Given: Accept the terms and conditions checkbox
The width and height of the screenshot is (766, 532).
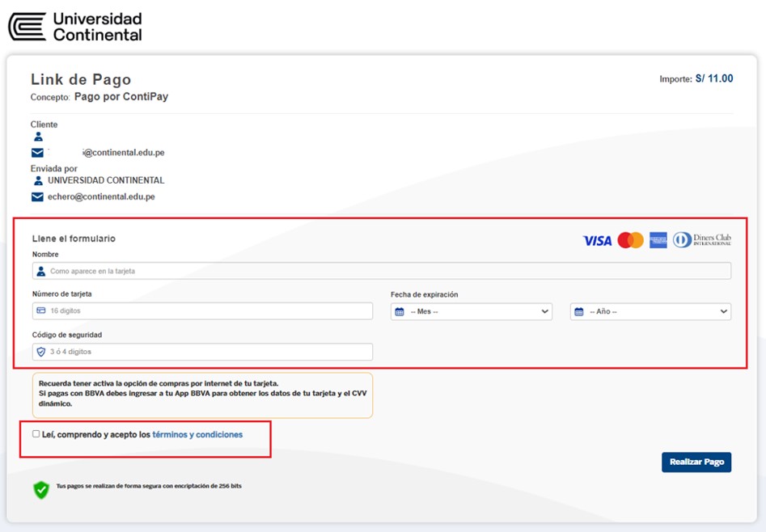Looking at the screenshot, I should pos(36,434).
